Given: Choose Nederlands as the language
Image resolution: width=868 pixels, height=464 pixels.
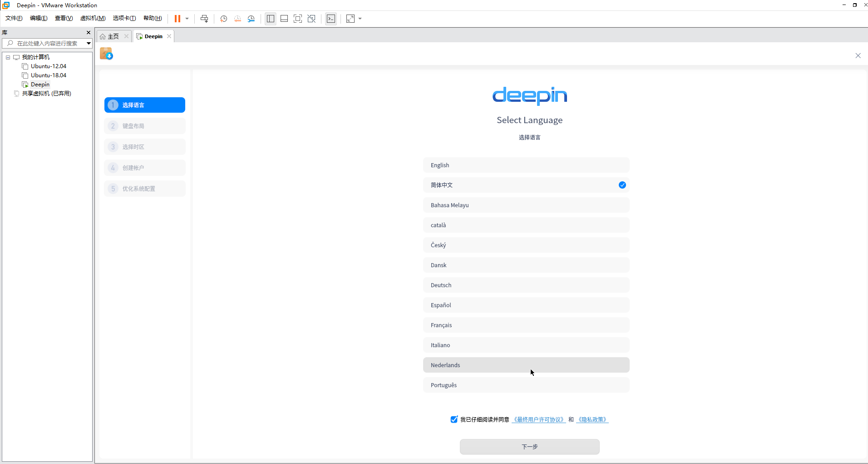Looking at the screenshot, I should (x=526, y=365).
